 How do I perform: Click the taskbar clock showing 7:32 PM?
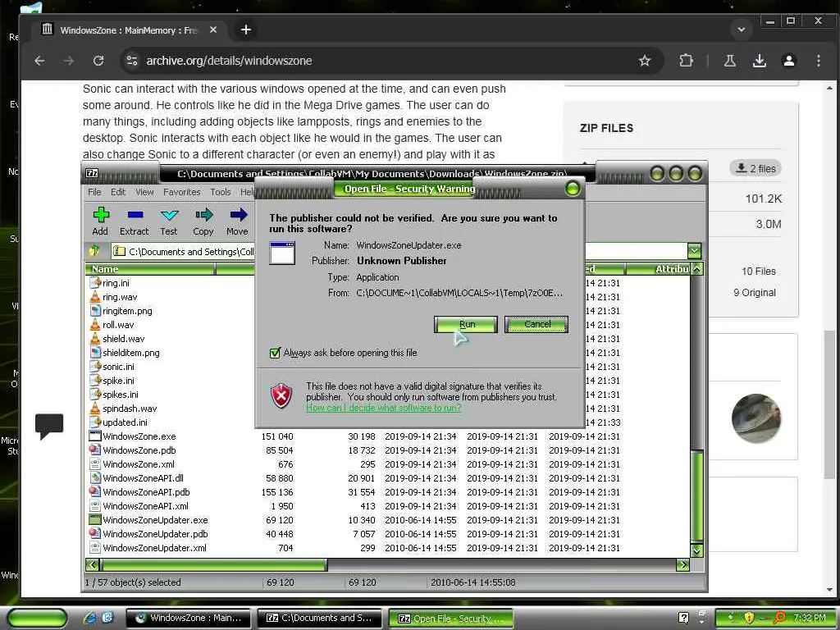[x=810, y=618]
